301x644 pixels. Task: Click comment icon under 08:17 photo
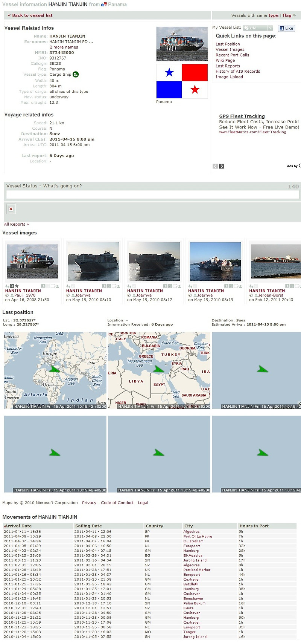[x=174, y=286]
